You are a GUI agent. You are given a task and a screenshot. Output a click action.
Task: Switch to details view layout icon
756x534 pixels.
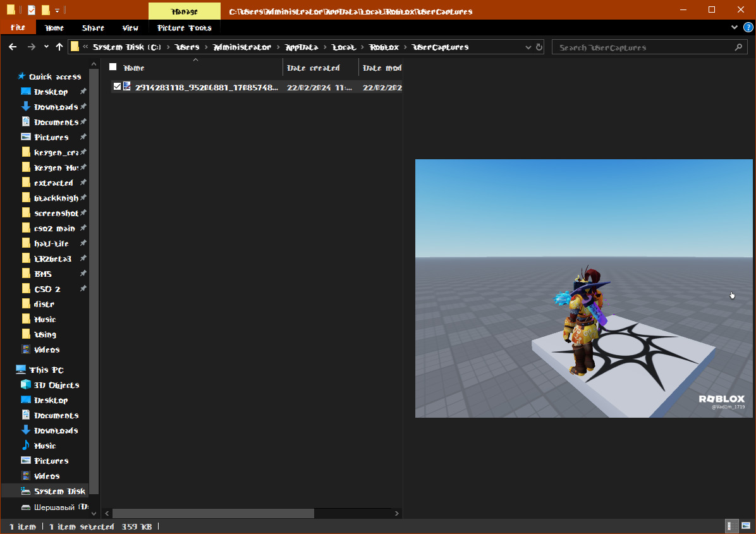pos(729,526)
